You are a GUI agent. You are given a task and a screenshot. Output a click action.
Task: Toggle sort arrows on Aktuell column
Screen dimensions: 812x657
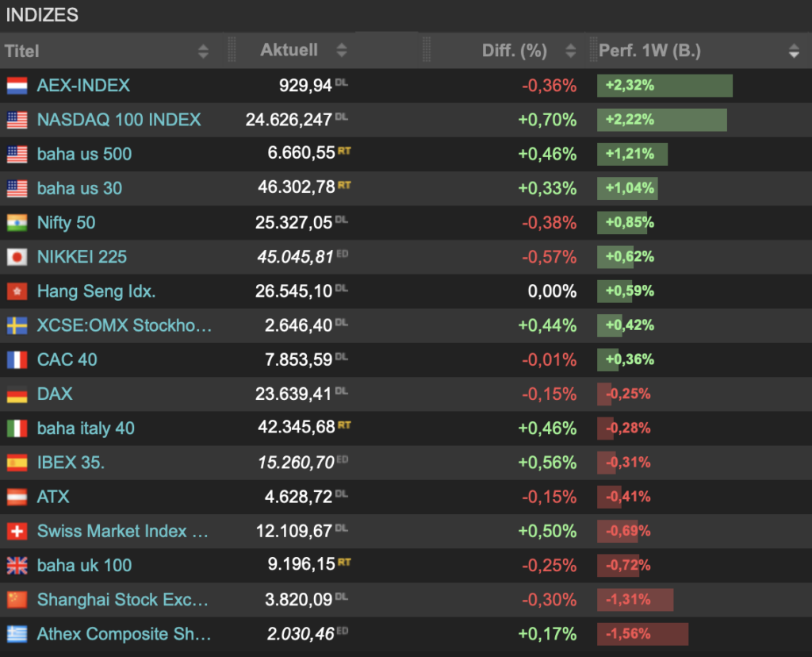342,51
